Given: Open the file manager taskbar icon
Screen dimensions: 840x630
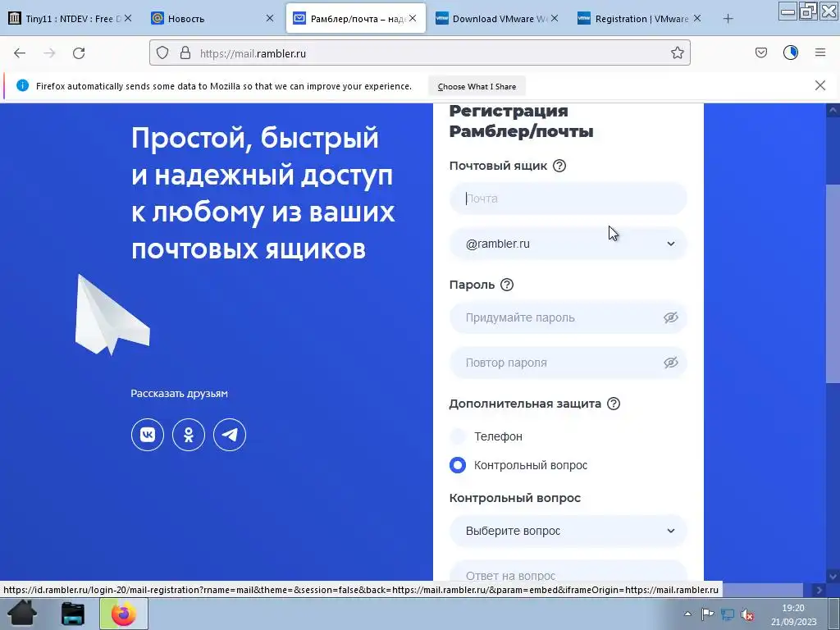Looking at the screenshot, I should point(73,614).
